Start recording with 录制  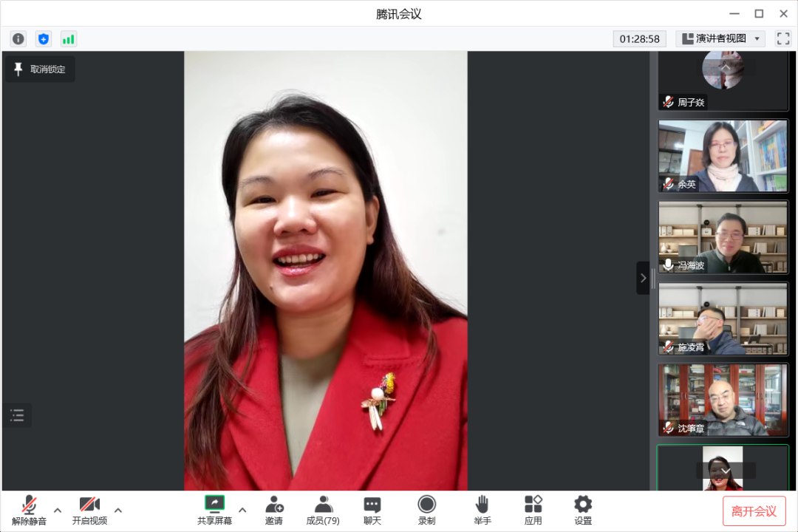[426, 510]
